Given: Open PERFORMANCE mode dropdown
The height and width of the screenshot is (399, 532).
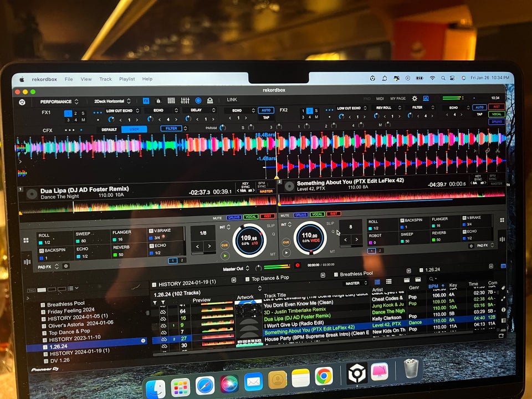Looking at the screenshot, I should pos(59,101).
